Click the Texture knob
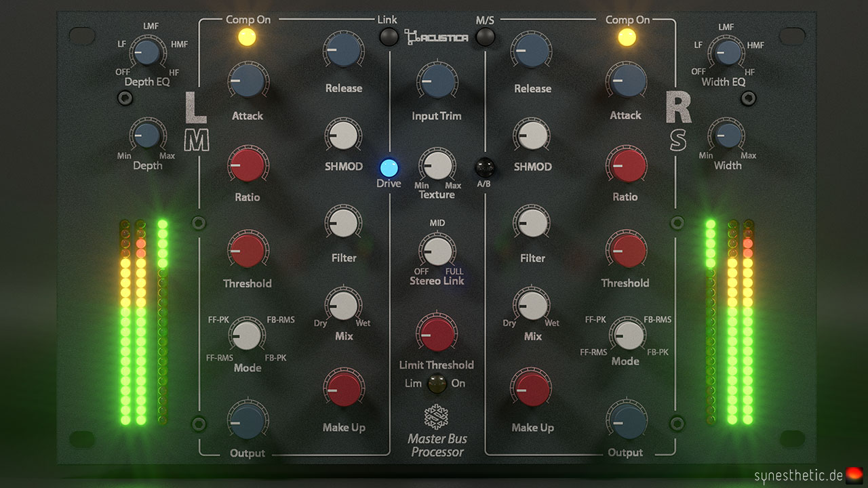868x488 pixels. pyautogui.click(x=436, y=165)
